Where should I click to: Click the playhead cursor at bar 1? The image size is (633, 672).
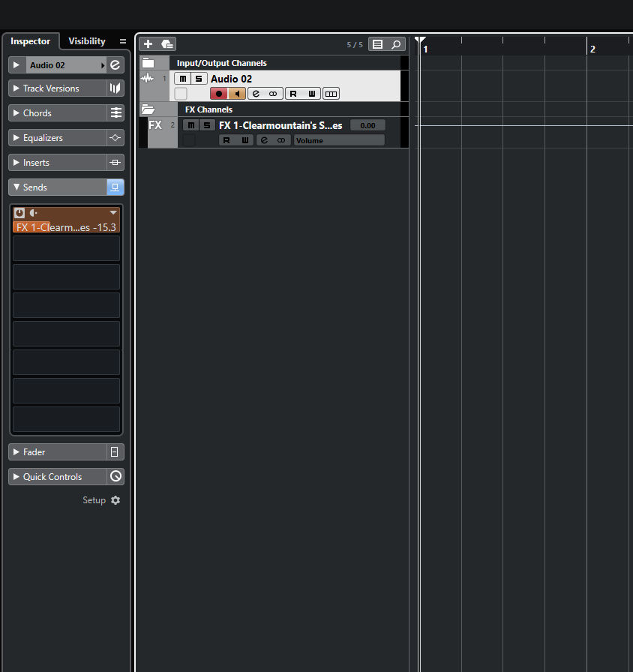coord(421,40)
